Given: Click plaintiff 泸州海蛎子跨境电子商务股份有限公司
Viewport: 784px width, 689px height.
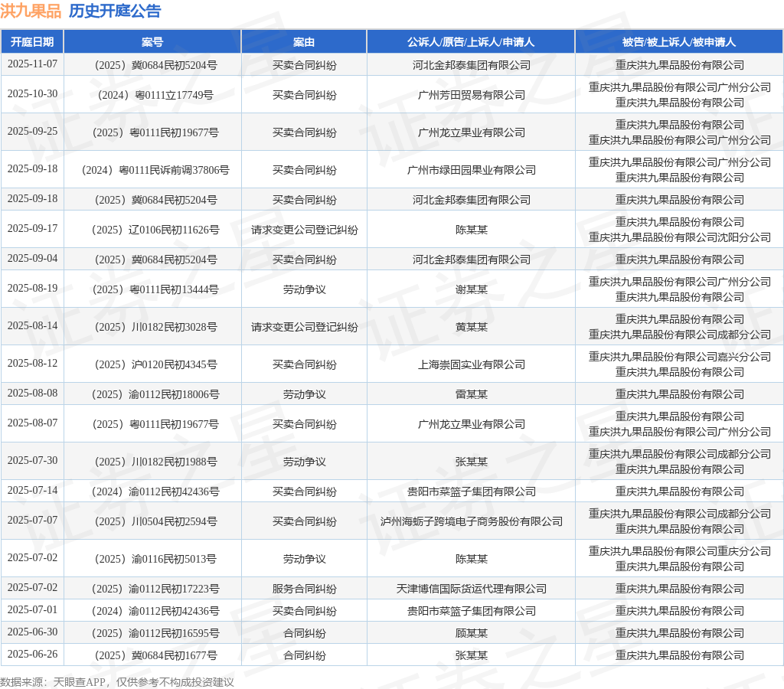Looking at the screenshot, I should (x=471, y=521).
